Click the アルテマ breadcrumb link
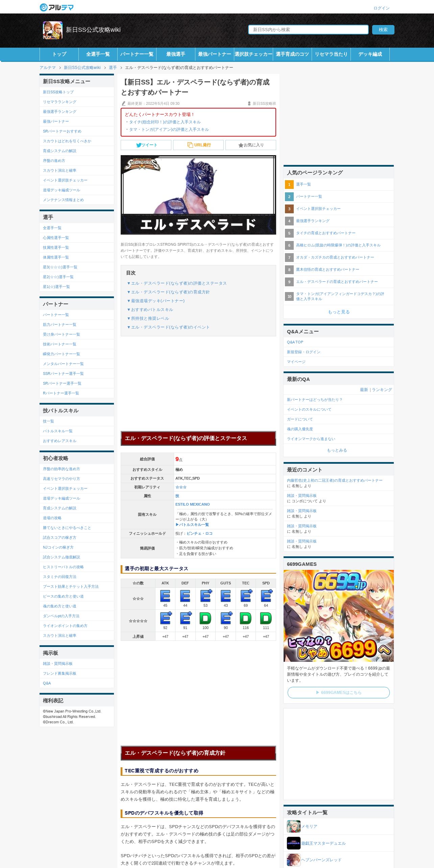The image size is (434, 868). click(48, 68)
